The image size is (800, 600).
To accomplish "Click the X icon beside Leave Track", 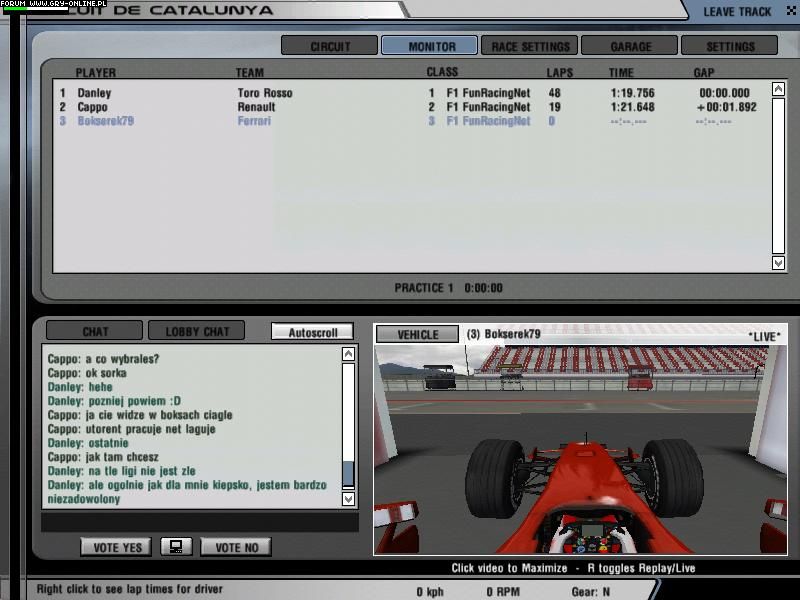I will 791,11.
